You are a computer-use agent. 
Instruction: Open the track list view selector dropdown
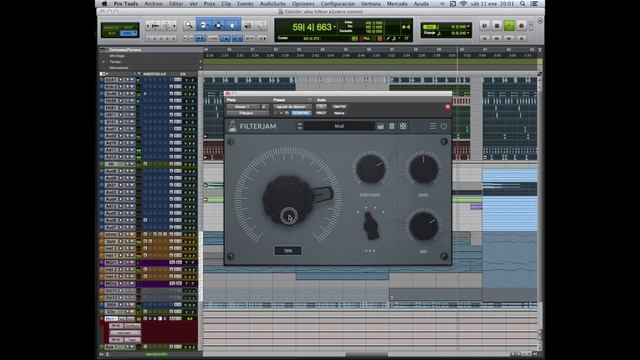[x=104, y=74]
